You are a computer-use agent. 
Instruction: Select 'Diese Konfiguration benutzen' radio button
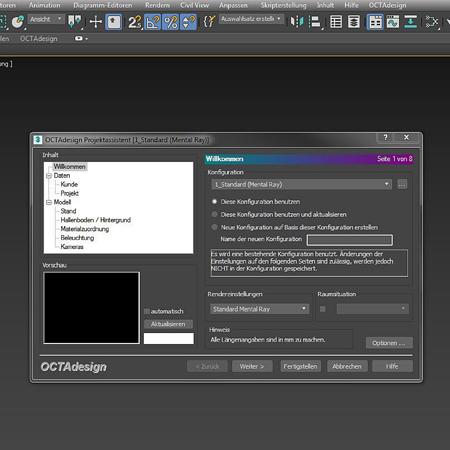(214, 202)
